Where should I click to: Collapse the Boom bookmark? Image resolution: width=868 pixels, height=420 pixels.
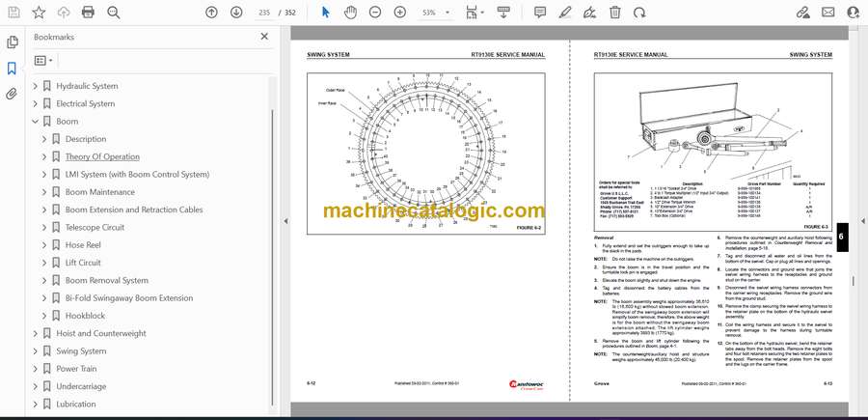coord(36,122)
